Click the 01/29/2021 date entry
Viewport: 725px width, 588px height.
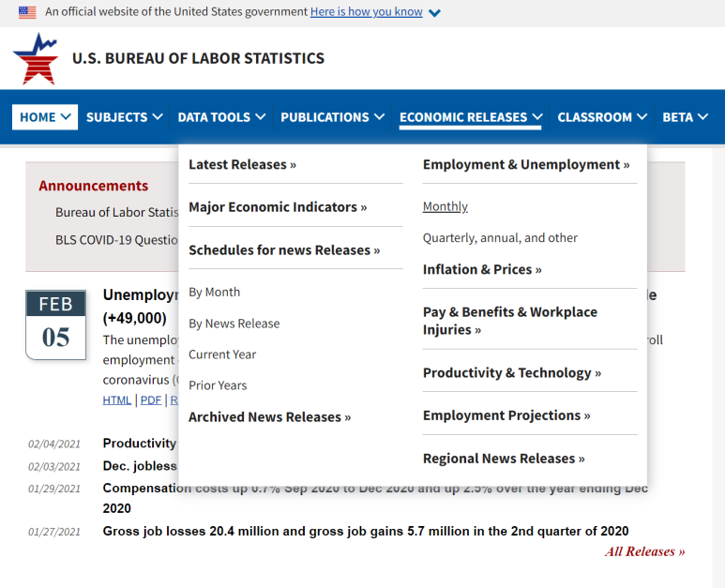coord(54,490)
